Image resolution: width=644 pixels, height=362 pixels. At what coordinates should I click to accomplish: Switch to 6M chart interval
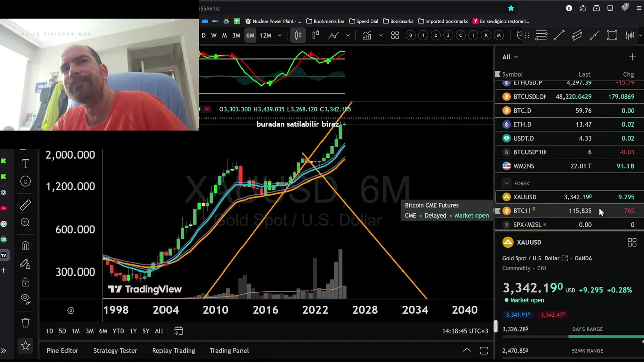click(250, 35)
